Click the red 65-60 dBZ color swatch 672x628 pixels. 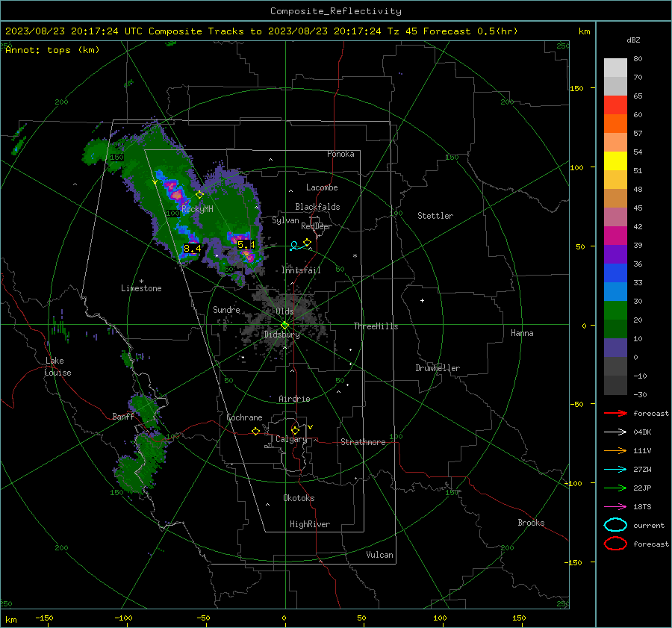[x=615, y=105]
